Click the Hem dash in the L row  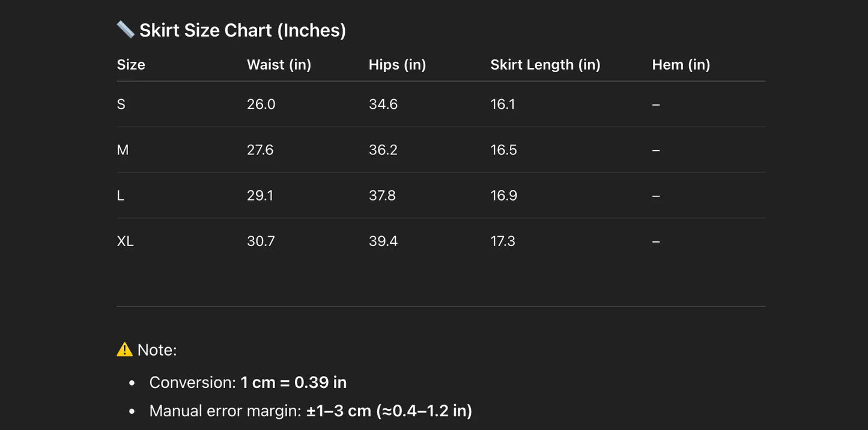656,196
